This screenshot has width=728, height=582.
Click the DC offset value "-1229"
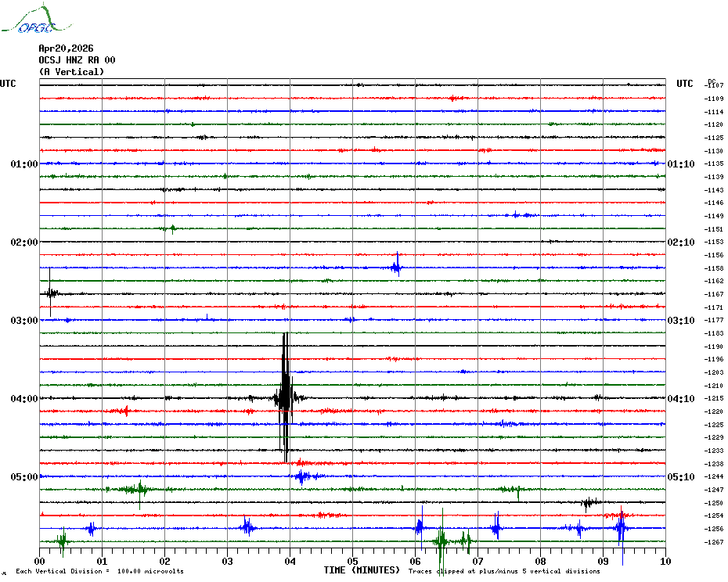click(x=714, y=437)
